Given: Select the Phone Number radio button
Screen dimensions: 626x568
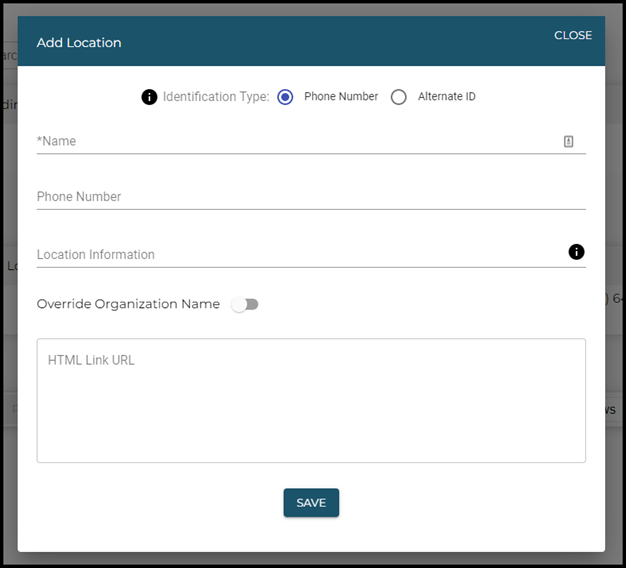Looking at the screenshot, I should click(285, 97).
